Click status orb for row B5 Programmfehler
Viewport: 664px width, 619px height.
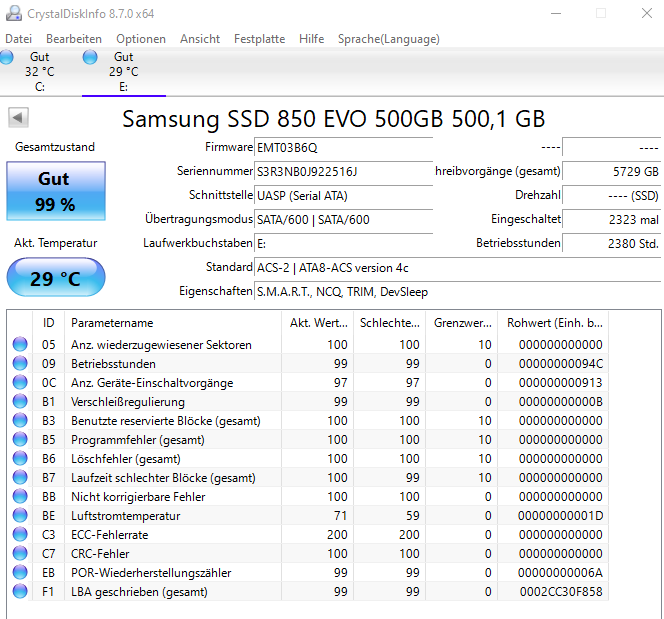point(20,439)
